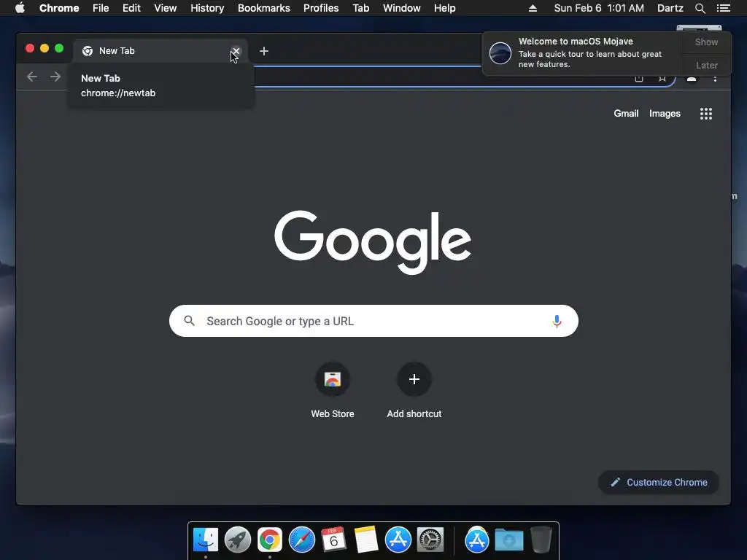Open the Profiles menu
This screenshot has width=747, height=560.
coord(321,8)
